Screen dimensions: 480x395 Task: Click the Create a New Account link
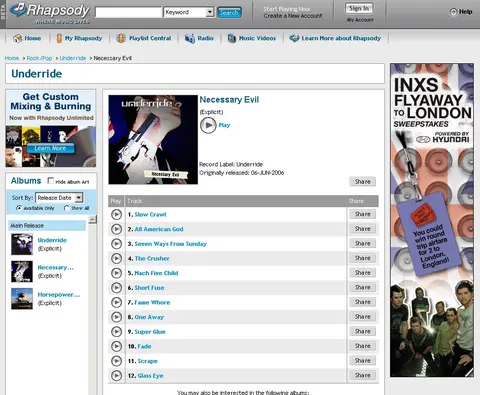pos(293,16)
